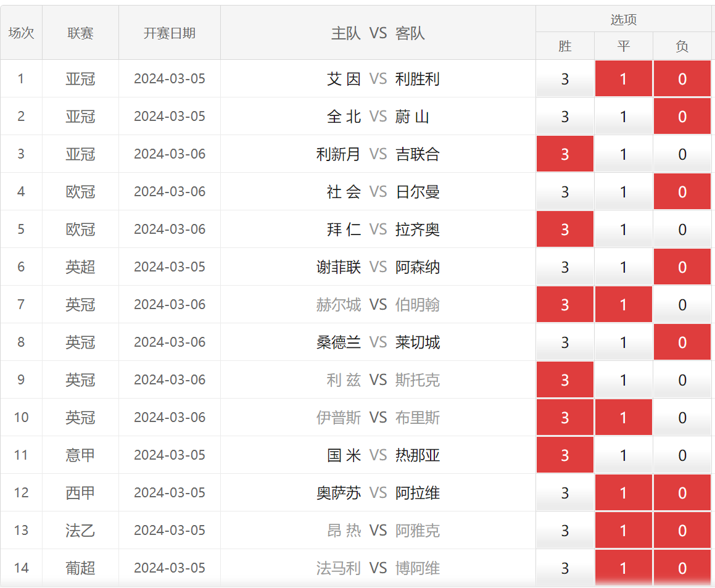This screenshot has width=715, height=588.
Task: Select draw option 1 for 拜仁 VS 拉齐奥
Action: tap(623, 229)
